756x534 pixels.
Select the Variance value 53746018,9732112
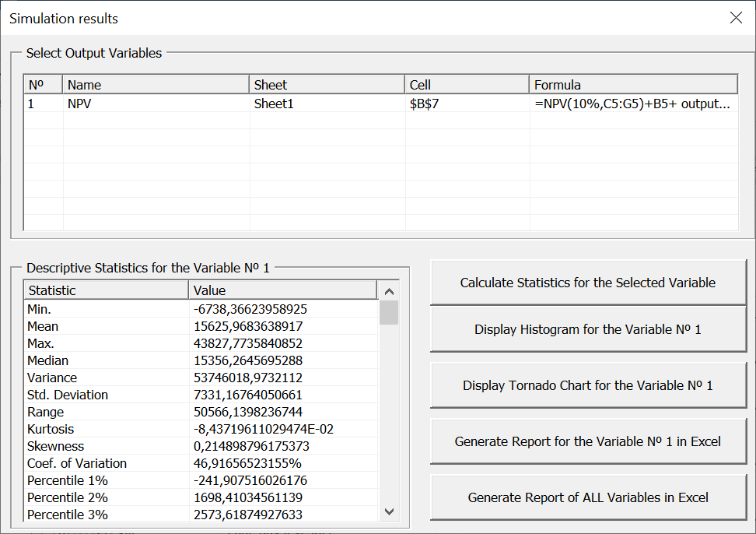[248, 378]
